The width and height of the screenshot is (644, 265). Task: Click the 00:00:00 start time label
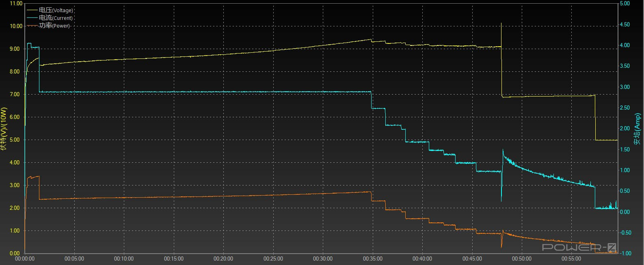[24, 259]
